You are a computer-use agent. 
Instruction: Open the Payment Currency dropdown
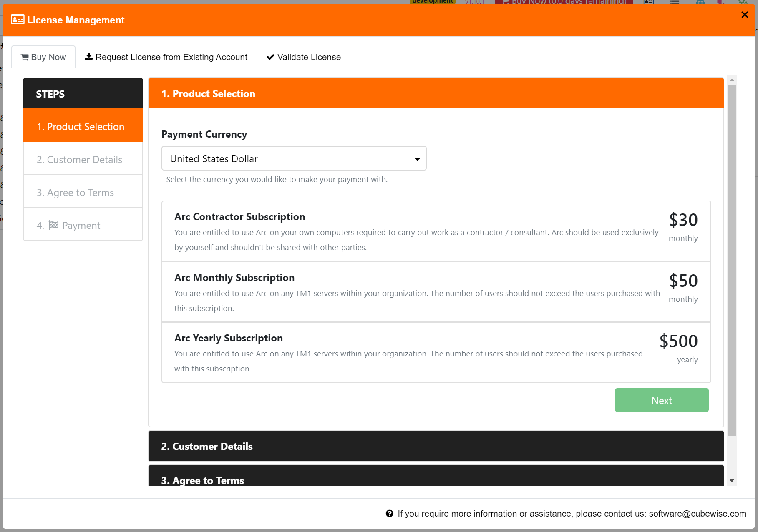click(x=294, y=158)
